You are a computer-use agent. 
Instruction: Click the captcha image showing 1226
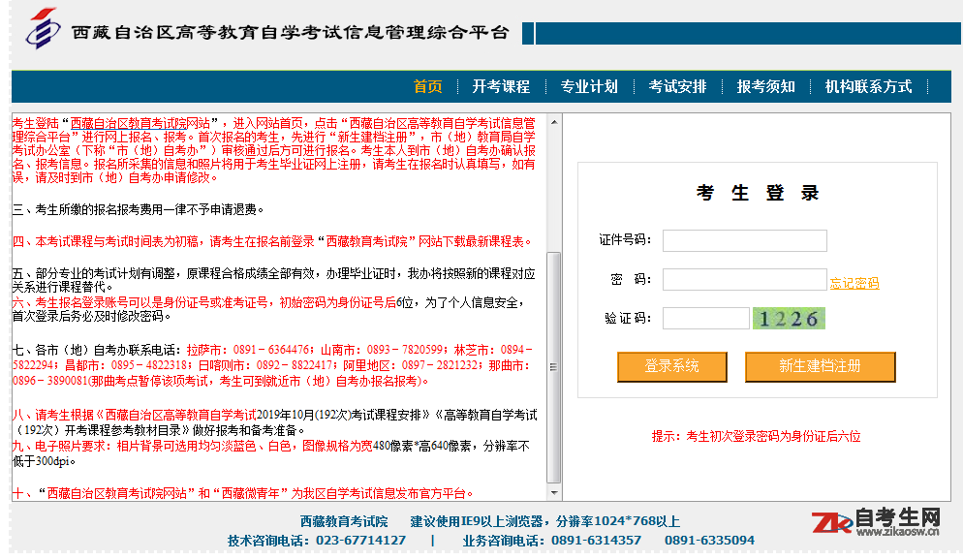[x=787, y=318]
